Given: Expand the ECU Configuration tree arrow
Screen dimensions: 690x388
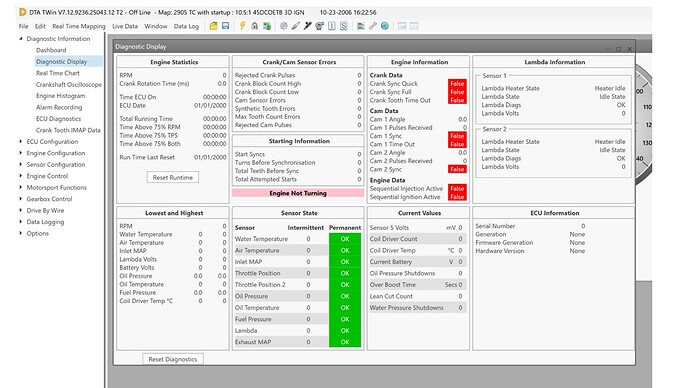Looking at the screenshot, I should (21, 142).
